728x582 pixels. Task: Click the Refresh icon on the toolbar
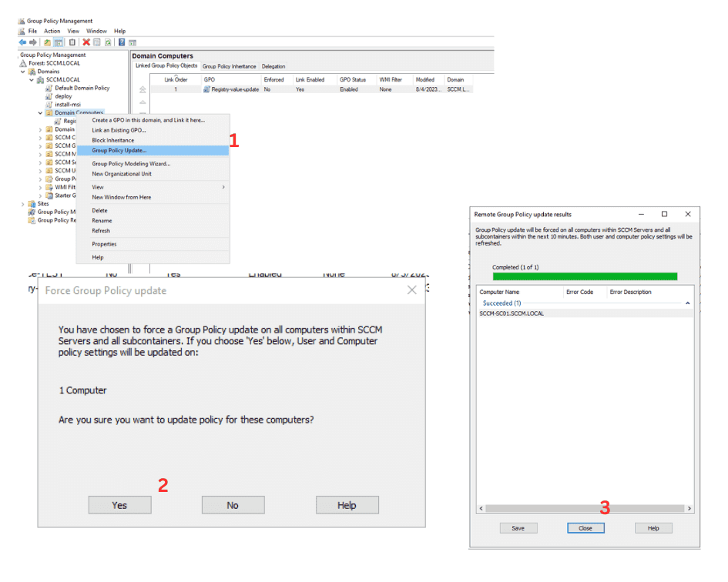tap(108, 41)
